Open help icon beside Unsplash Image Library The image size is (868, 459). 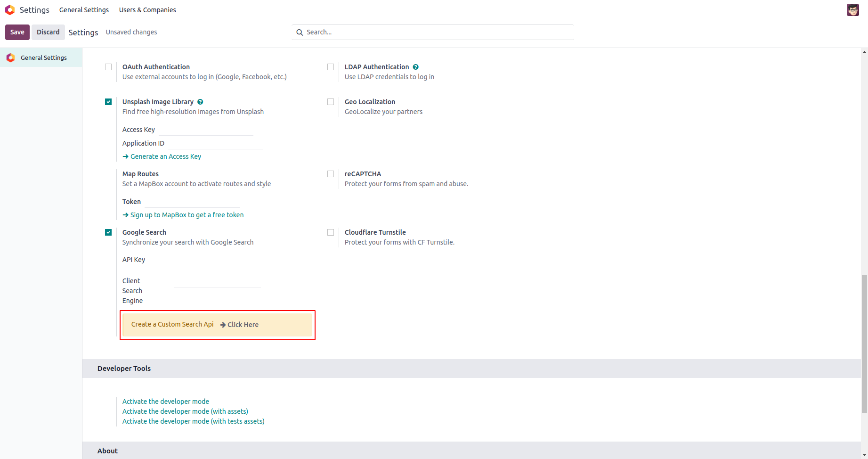(x=200, y=102)
